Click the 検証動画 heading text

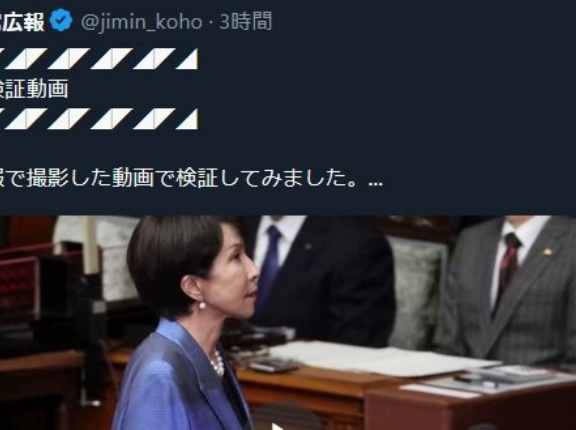(x=34, y=89)
